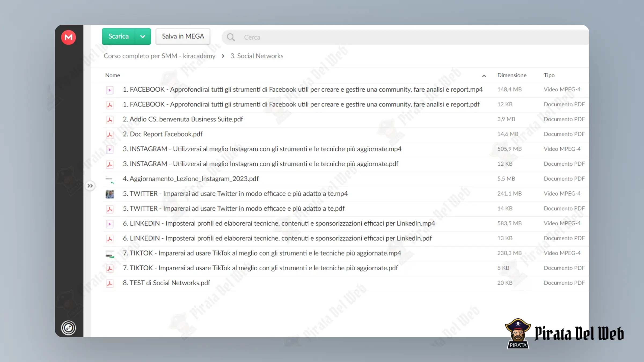This screenshot has width=644, height=362.
Task: Click thumbnail of Aggiornamento_Lezione_Instagram_2023.pdf
Action: click(x=110, y=179)
